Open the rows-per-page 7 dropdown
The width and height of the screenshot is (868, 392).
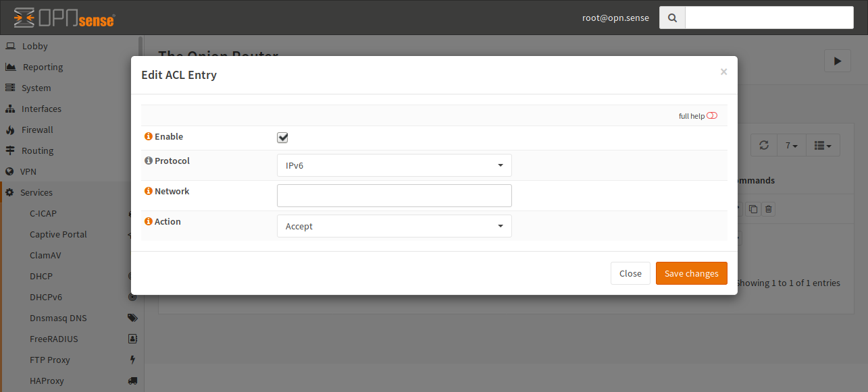(791, 145)
